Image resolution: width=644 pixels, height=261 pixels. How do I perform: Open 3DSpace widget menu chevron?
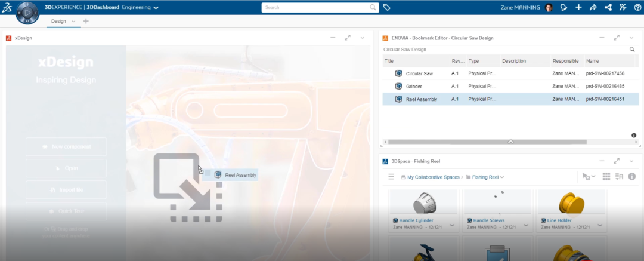631,161
